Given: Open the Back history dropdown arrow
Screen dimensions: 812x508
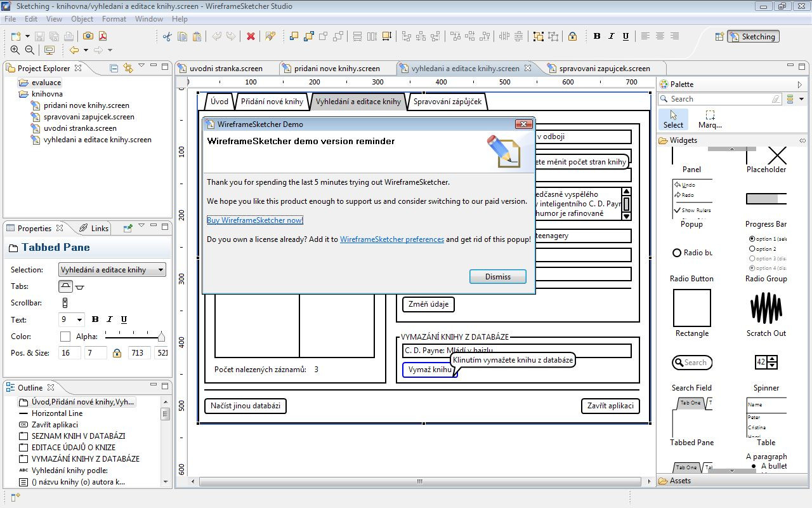Looking at the screenshot, I should click(x=84, y=50).
